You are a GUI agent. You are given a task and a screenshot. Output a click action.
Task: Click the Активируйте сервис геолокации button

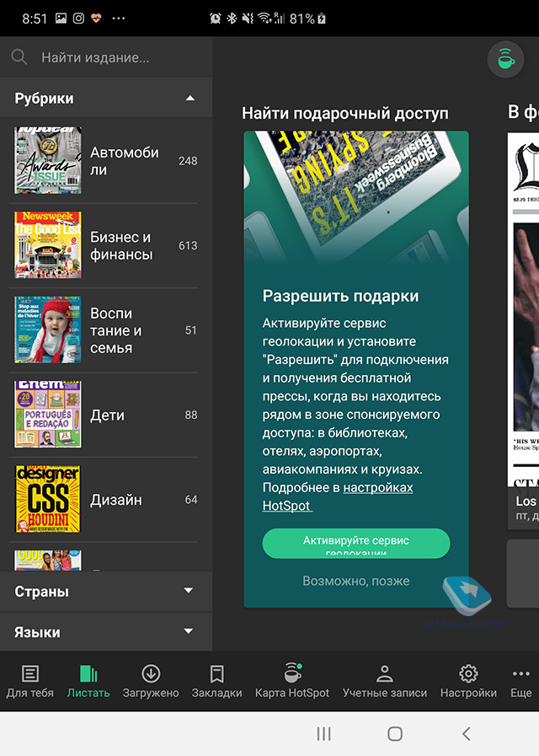pyautogui.click(x=356, y=544)
